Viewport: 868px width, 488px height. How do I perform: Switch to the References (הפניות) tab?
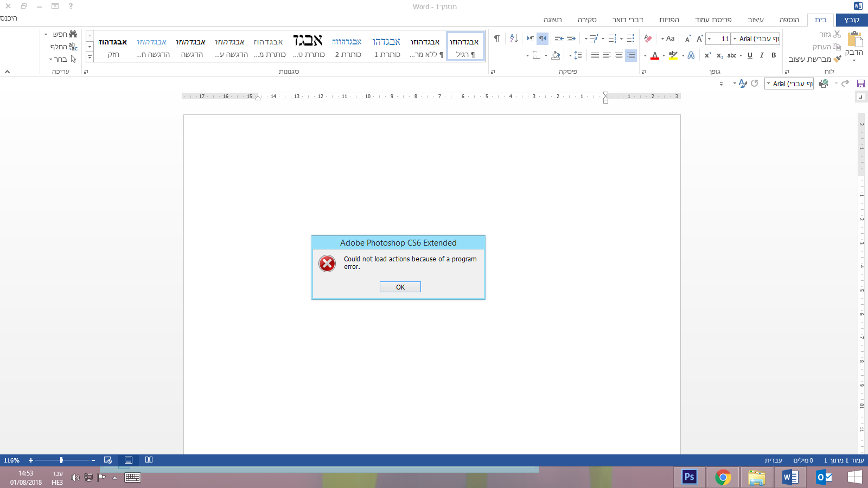[x=669, y=20]
